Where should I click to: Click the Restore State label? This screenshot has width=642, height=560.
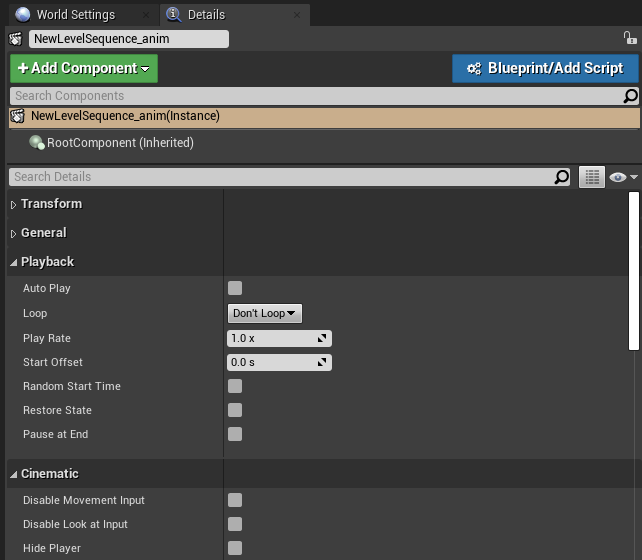click(57, 410)
